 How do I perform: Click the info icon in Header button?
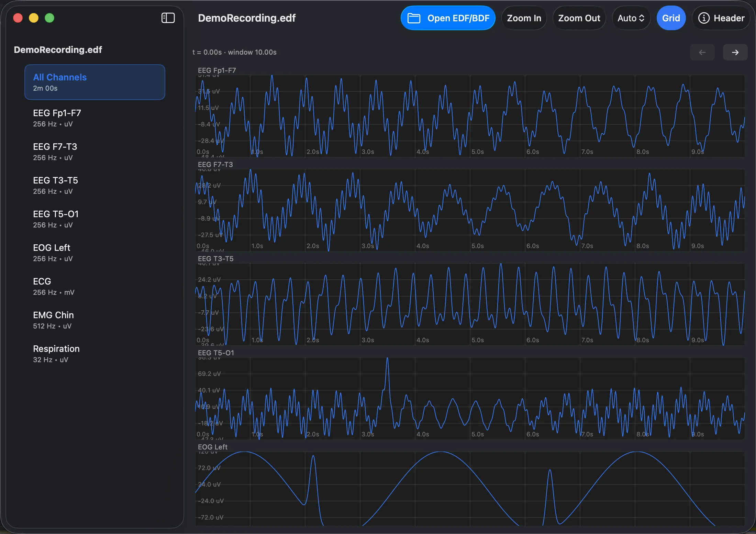703,18
